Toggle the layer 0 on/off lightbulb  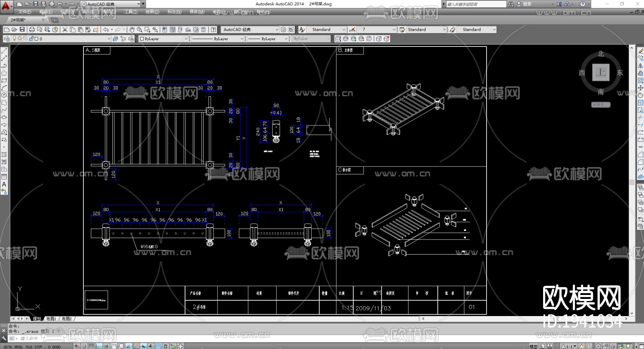click(14, 39)
